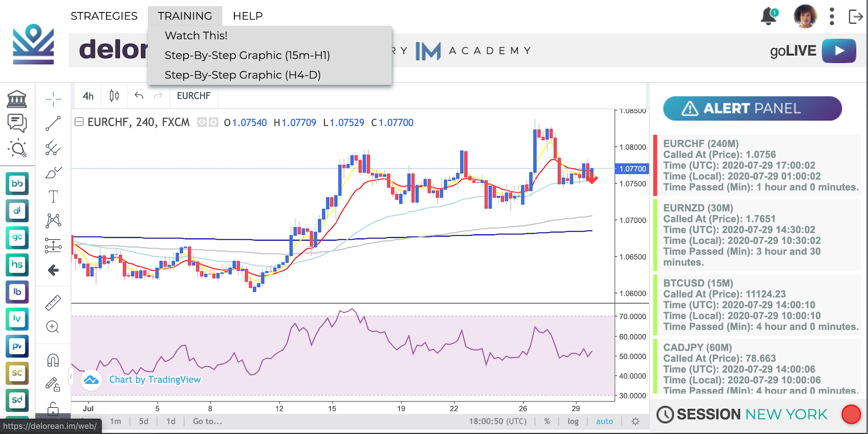The width and height of the screenshot is (868, 434).
Task: Collapse the EURCHF chart legend box
Action: [x=79, y=122]
